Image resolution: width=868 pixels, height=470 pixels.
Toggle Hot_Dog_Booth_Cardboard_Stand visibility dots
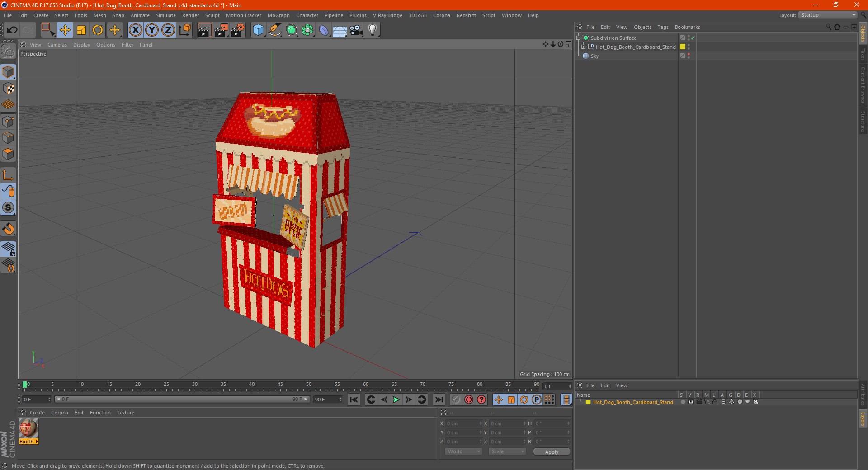(689, 47)
